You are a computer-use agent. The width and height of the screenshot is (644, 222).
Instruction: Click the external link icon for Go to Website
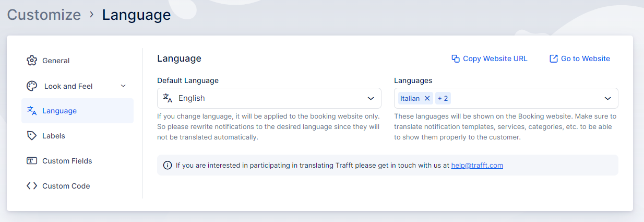point(554,59)
